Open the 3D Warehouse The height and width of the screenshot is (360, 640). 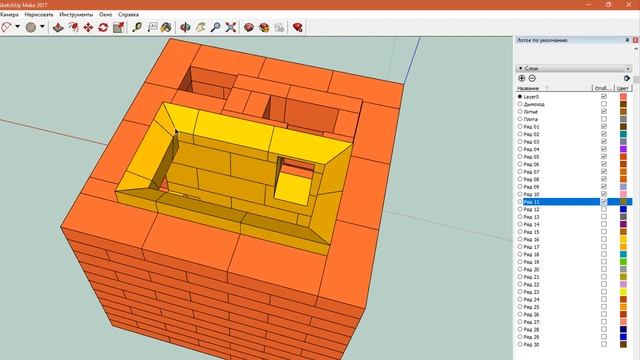(249, 27)
